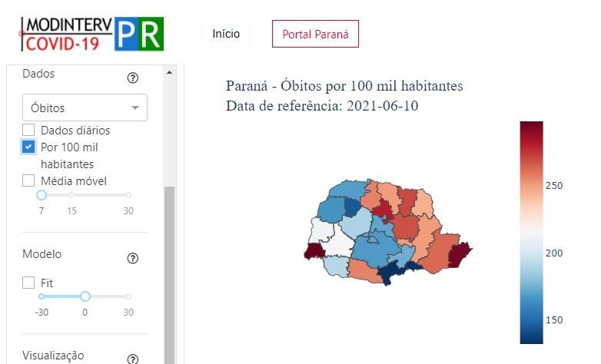Click the 150 label on color scale
601x364 pixels.
click(x=554, y=320)
